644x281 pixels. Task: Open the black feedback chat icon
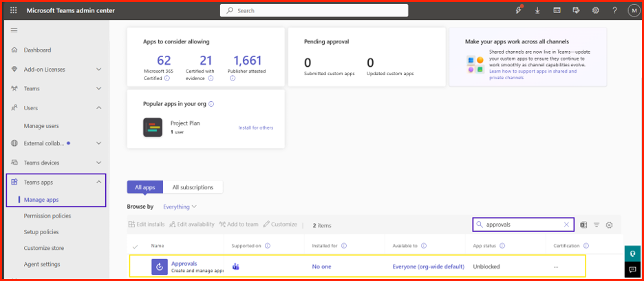(632, 269)
